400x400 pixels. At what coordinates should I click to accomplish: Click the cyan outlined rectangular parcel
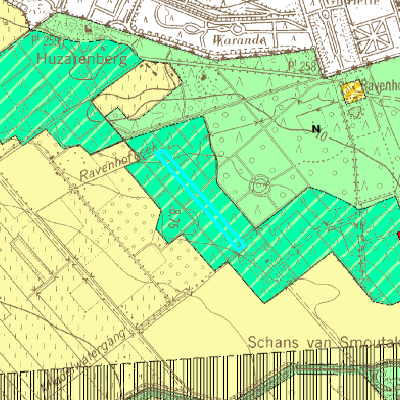point(201,200)
